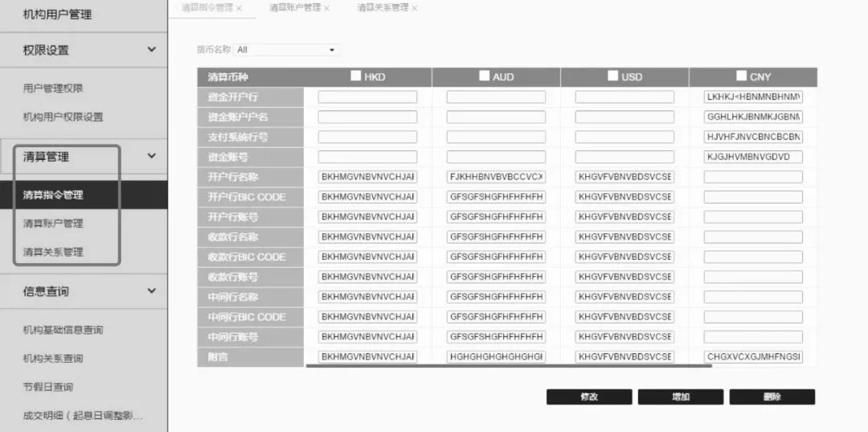Collapse the 清算管理 section chevron
Viewport: 868px width, 432px height.
pyautogui.click(x=151, y=157)
